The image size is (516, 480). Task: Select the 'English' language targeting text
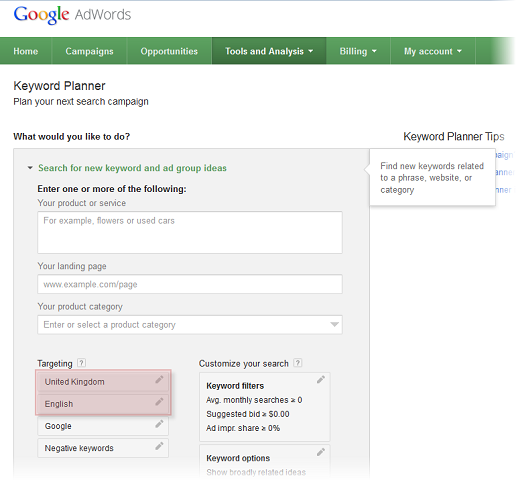(59, 404)
